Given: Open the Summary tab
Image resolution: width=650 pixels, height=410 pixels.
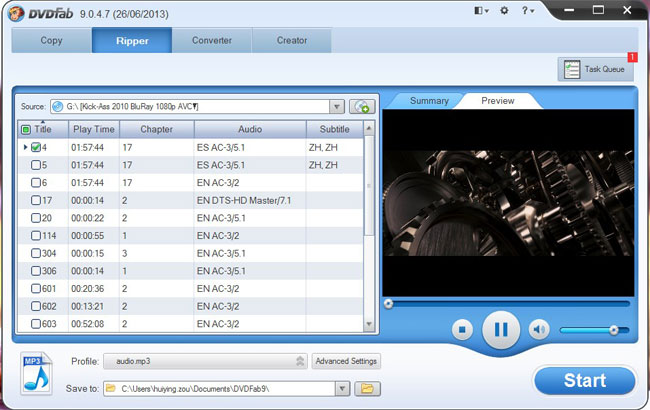Looking at the screenshot, I should [429, 101].
